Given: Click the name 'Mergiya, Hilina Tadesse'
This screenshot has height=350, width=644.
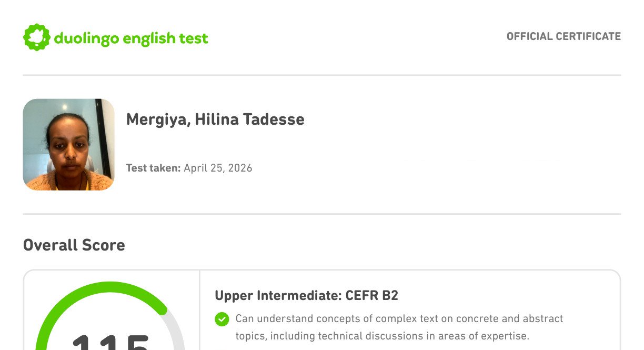Looking at the screenshot, I should (215, 119).
